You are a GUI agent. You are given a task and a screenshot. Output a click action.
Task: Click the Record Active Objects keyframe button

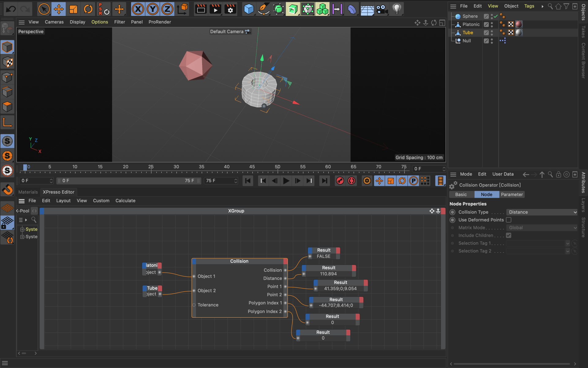click(x=340, y=181)
